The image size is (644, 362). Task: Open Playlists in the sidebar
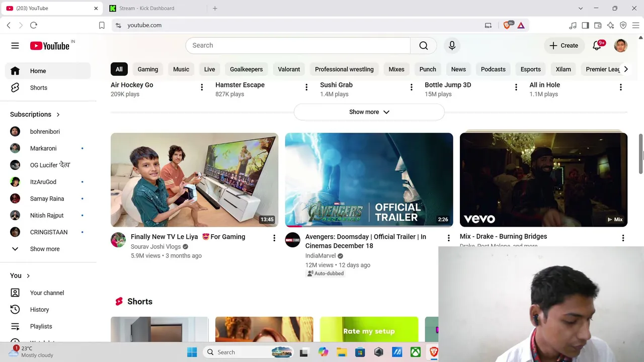(48, 326)
